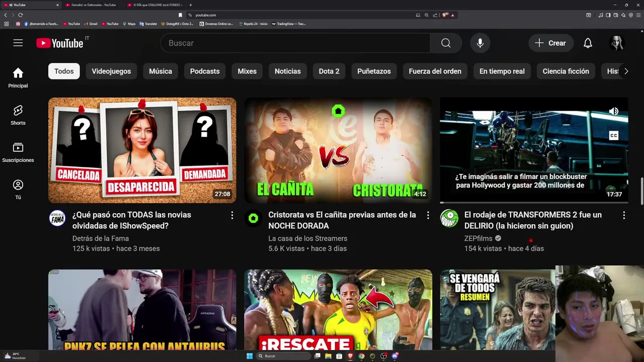Viewport: 644px width, 362px height.
Task: Open the Brave Rewards triangle icon
Action: click(x=452, y=15)
